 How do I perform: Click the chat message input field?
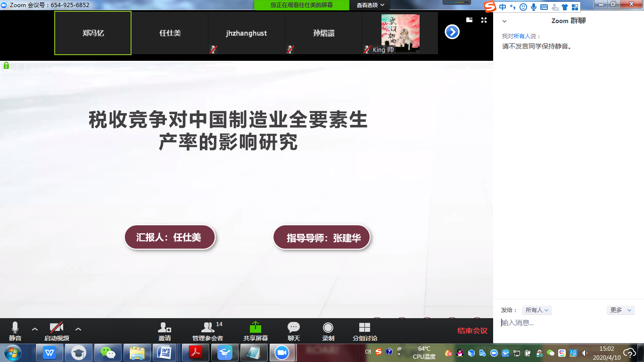(566, 323)
